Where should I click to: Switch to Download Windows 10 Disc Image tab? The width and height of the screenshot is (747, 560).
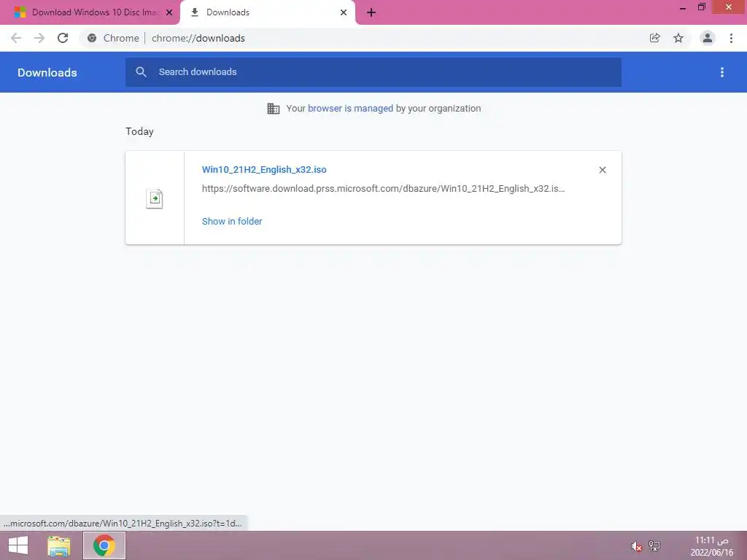tap(90, 12)
